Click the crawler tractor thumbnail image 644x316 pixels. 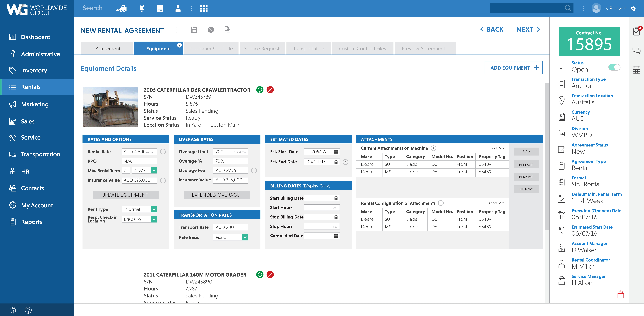coord(110,107)
